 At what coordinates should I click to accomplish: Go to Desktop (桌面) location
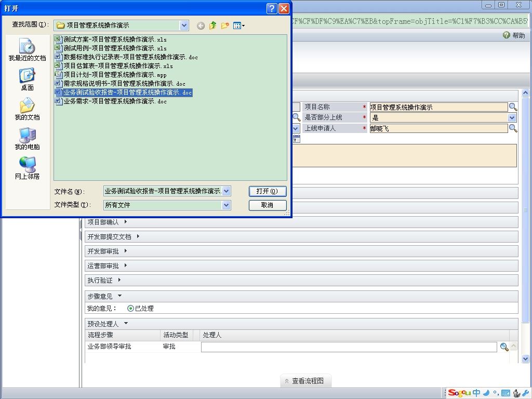pyautogui.click(x=27, y=79)
